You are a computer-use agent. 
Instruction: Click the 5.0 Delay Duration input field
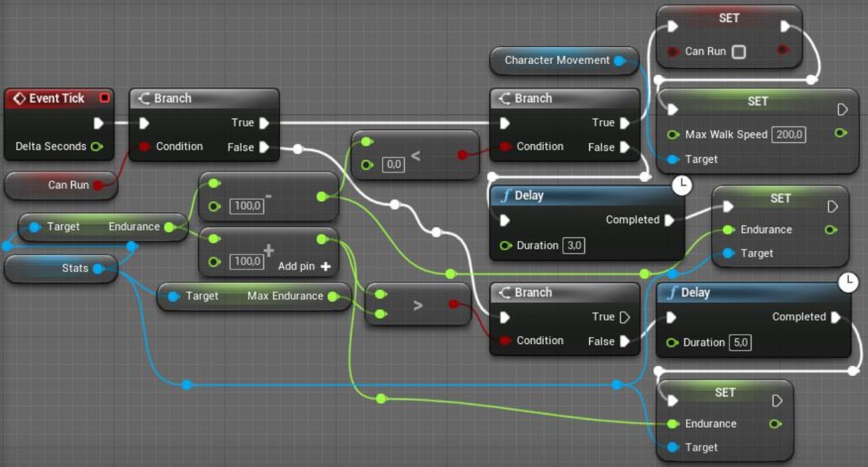(x=740, y=343)
